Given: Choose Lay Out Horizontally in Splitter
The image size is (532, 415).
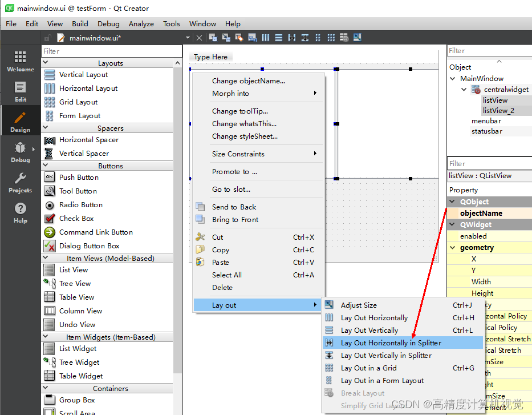Looking at the screenshot, I should click(x=403, y=343).
